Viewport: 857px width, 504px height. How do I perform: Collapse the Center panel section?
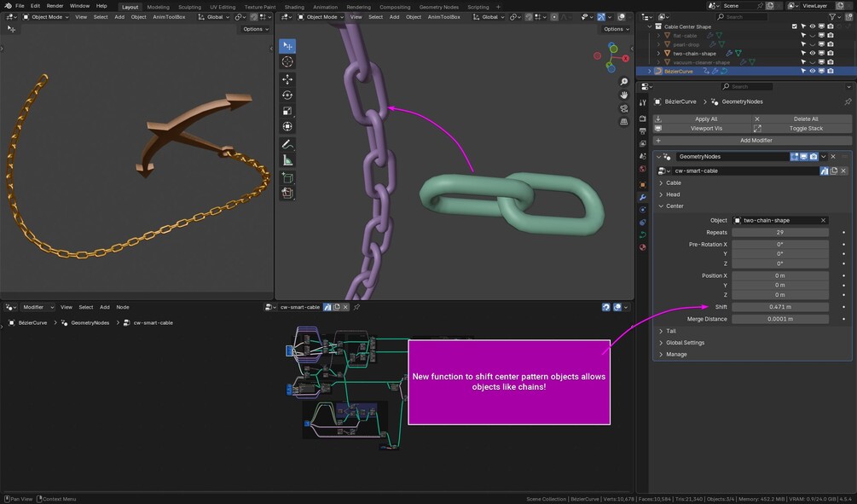tap(675, 206)
